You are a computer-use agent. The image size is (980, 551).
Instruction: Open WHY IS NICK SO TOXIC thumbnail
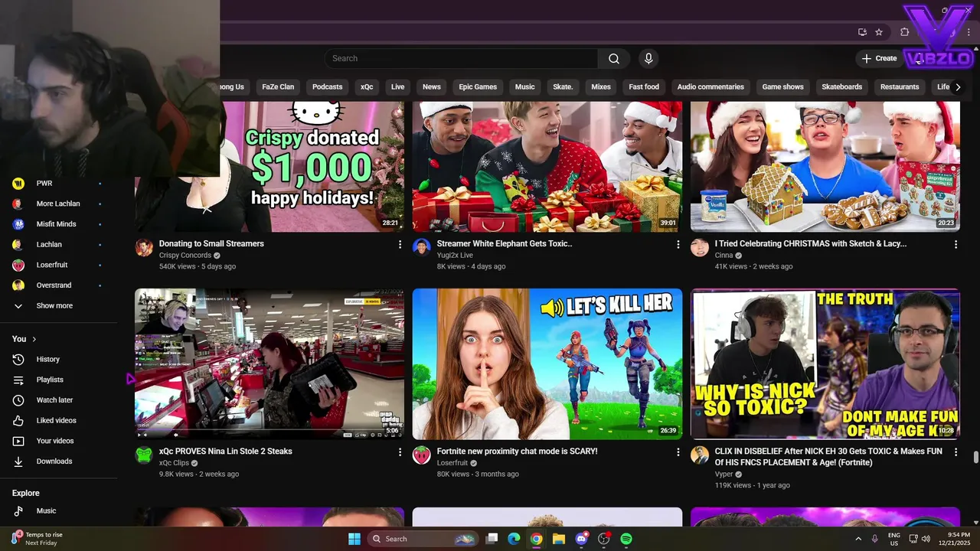pyautogui.click(x=825, y=364)
